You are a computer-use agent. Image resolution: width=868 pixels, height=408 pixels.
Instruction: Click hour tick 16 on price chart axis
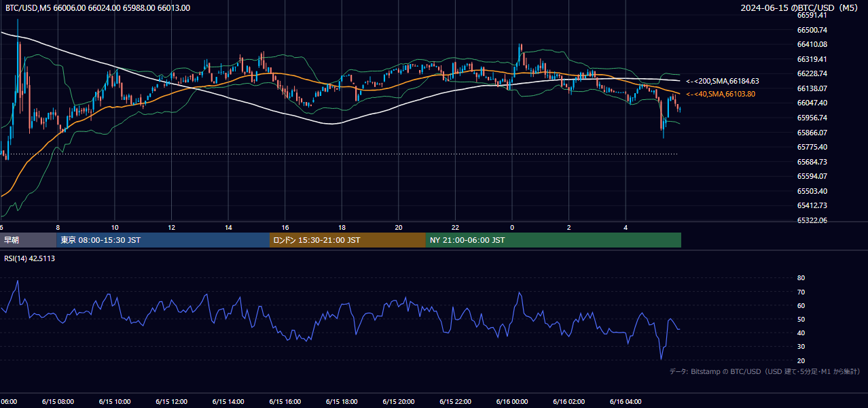[x=285, y=227]
